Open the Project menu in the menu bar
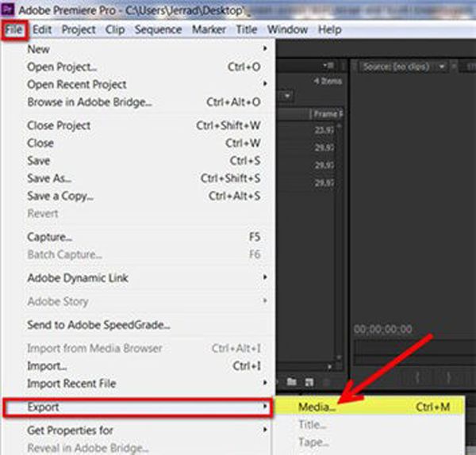This screenshot has height=455, width=476. click(x=79, y=30)
